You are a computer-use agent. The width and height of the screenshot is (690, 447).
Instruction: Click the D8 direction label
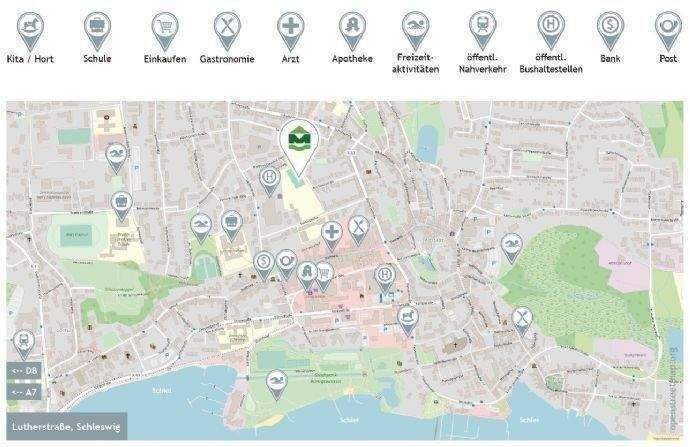click(x=25, y=371)
